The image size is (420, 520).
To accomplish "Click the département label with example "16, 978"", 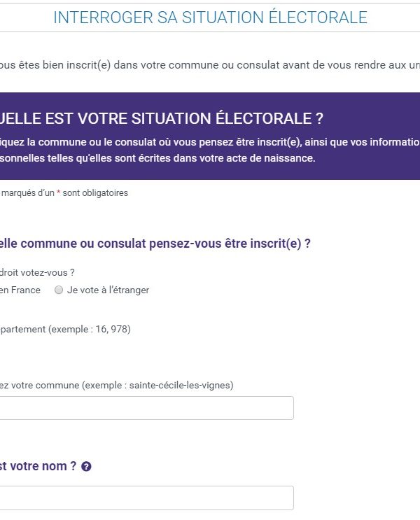I will (x=65, y=330).
